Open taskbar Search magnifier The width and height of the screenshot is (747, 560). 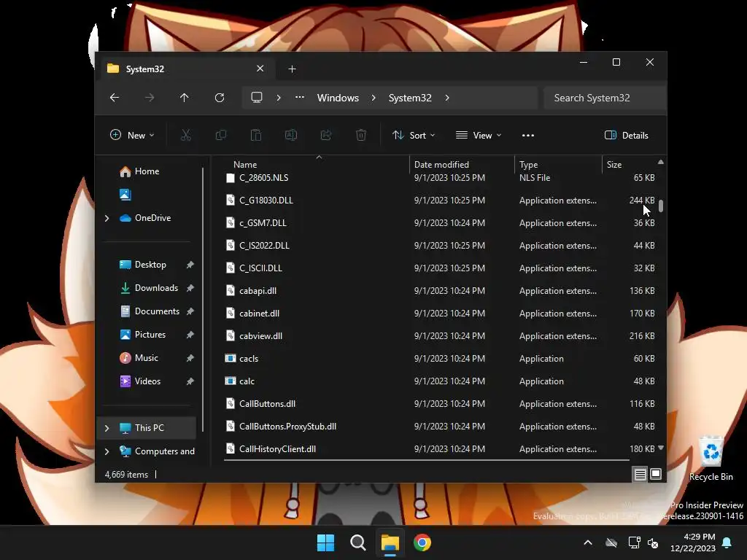click(357, 542)
